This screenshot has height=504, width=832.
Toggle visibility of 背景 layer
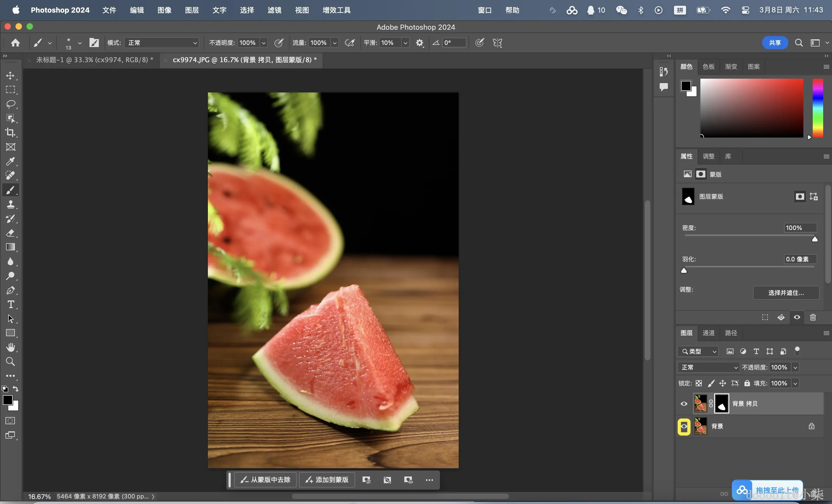pyautogui.click(x=684, y=426)
